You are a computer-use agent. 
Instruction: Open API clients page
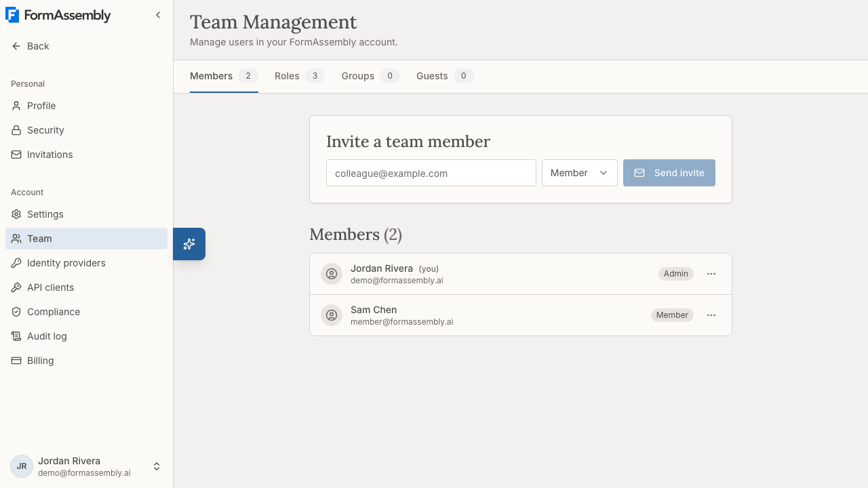click(x=86, y=287)
